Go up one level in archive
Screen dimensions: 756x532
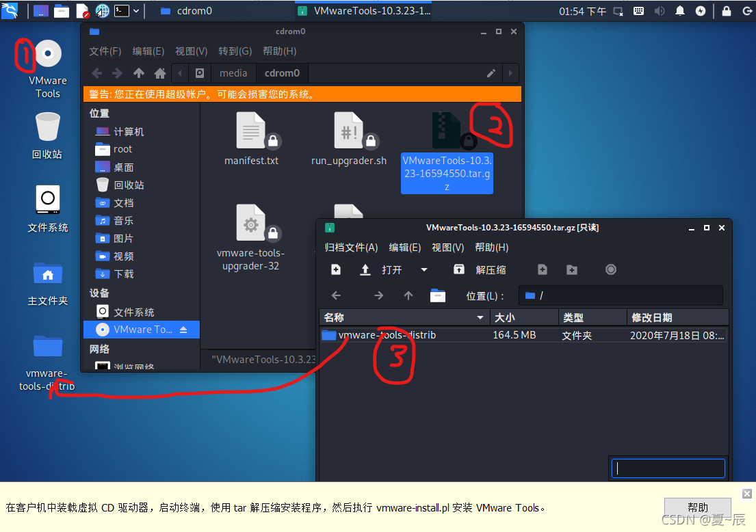(408, 296)
